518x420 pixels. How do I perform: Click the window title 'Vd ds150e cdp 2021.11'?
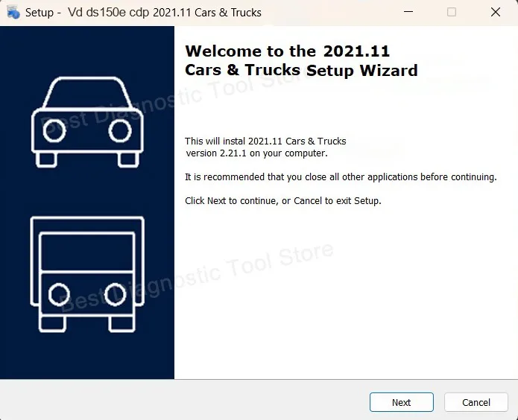pos(165,13)
